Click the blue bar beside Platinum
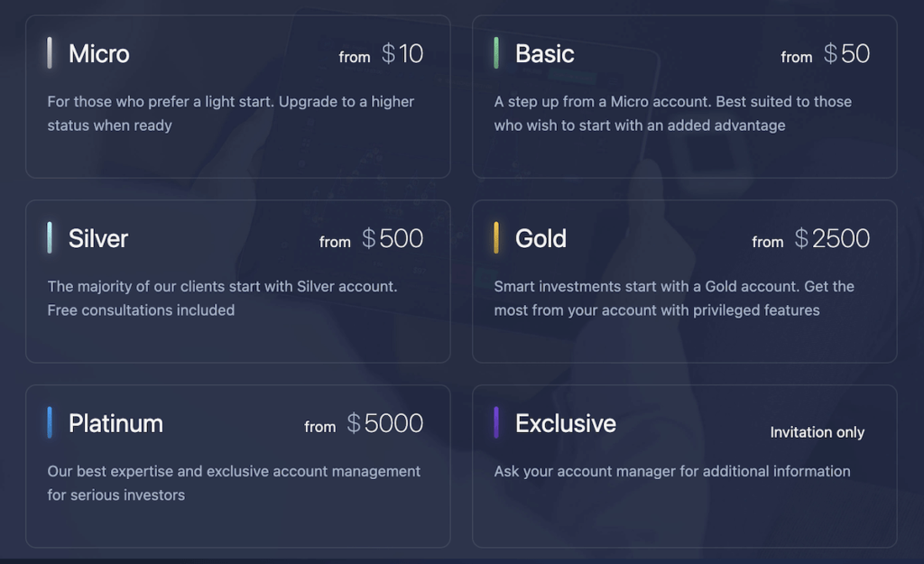Viewport: 924px width, 564px height. [50, 422]
